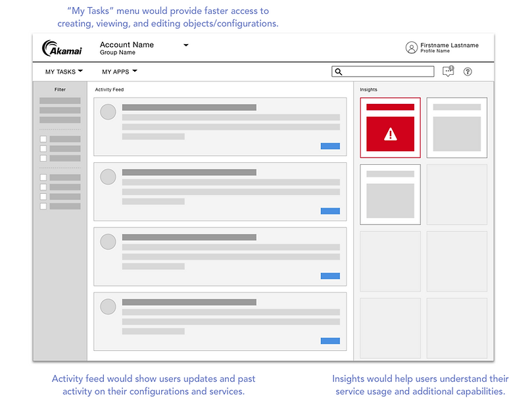Open the gray Insights tile below red alert

click(390, 194)
